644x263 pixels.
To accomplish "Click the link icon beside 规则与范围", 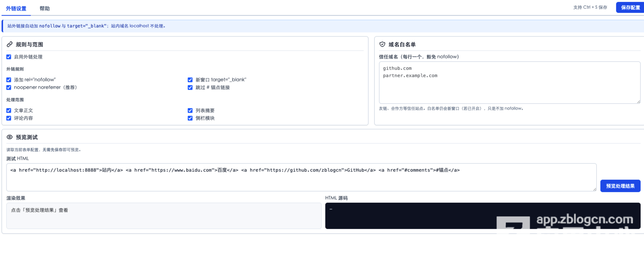I will [x=10, y=44].
